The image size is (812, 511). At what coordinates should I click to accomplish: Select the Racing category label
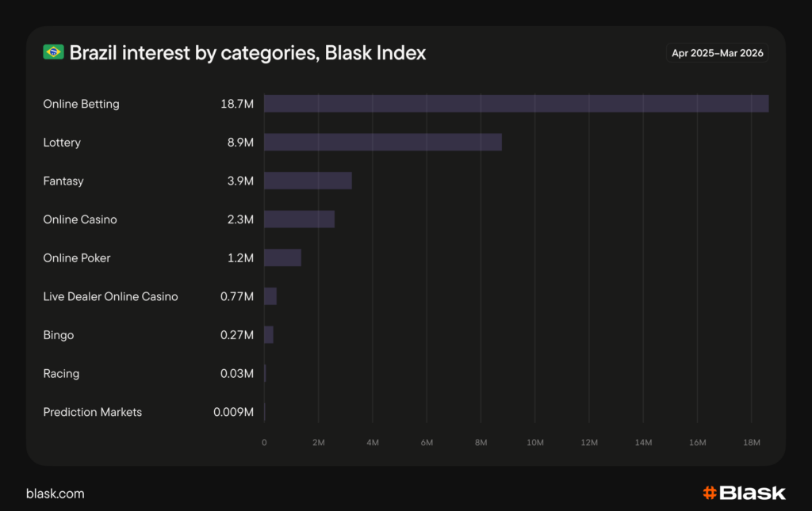tap(61, 373)
